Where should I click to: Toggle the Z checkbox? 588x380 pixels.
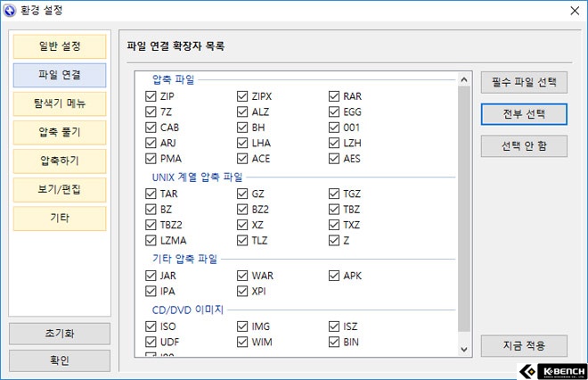coord(334,240)
